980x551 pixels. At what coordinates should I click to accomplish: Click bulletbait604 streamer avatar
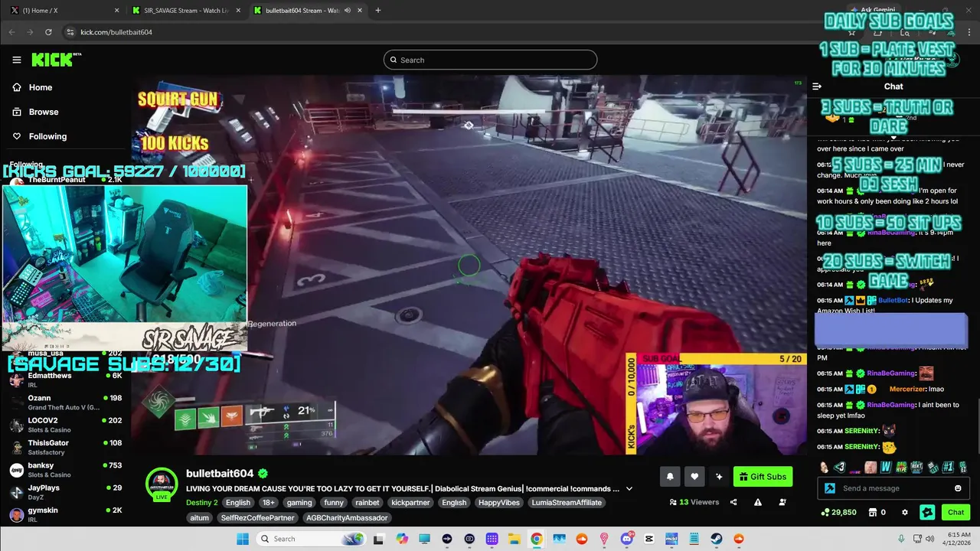pyautogui.click(x=162, y=484)
